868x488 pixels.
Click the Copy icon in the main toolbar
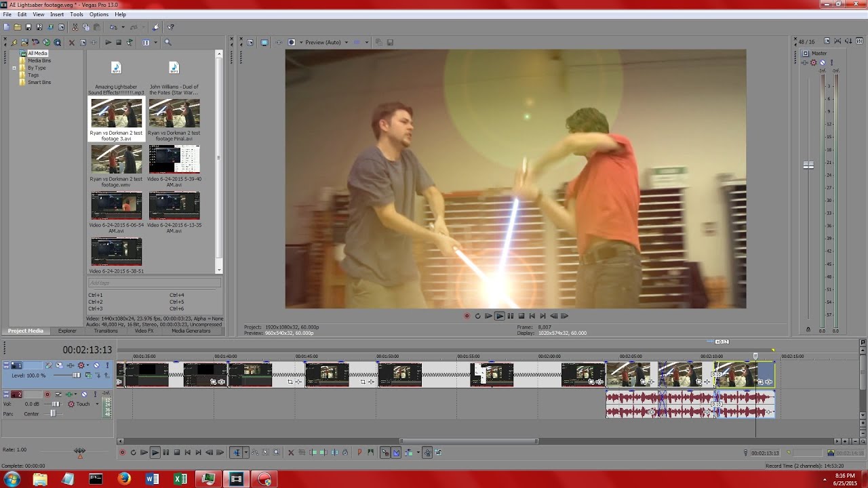[x=86, y=27]
